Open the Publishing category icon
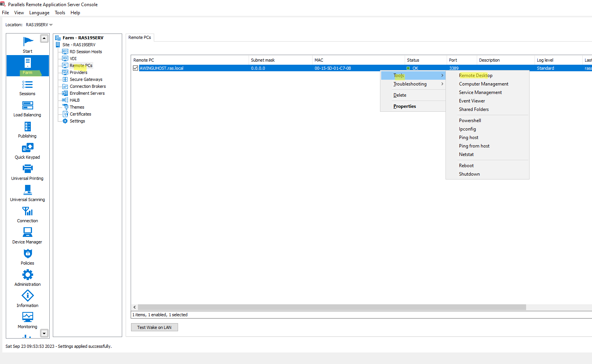The width and height of the screenshot is (592, 364). coord(28,127)
